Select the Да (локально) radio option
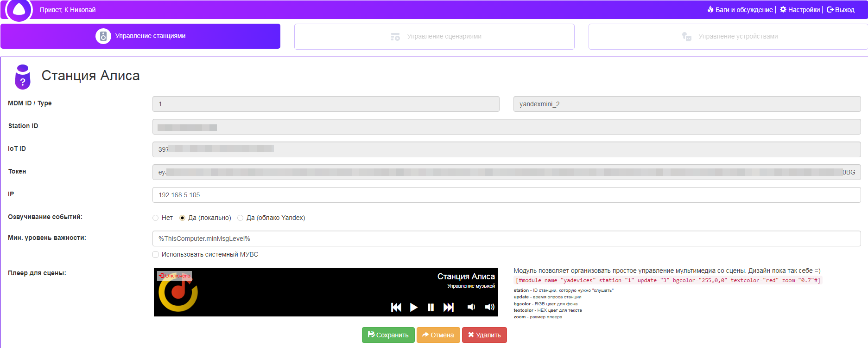Screen dimensions: 868x348 tap(182, 218)
